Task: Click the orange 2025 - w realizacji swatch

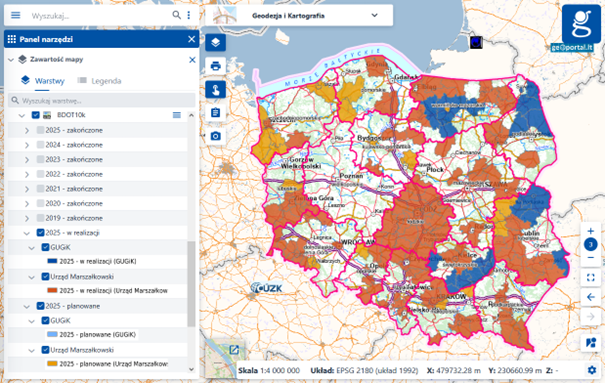Action: click(x=52, y=290)
